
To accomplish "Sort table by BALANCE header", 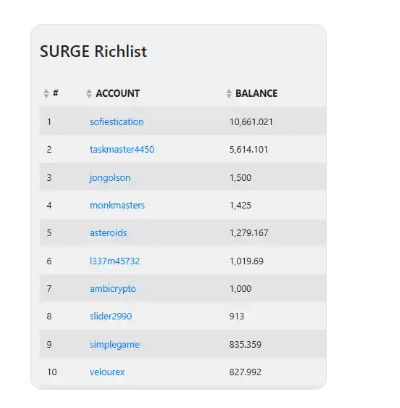I will click(x=256, y=94).
